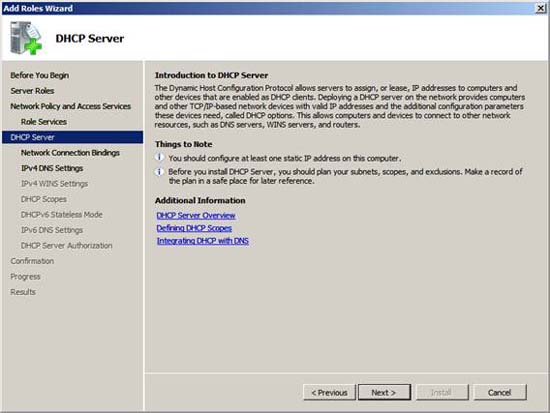Click the subnets, scopes, and exclusions note
550x413 pixels.
346,176
